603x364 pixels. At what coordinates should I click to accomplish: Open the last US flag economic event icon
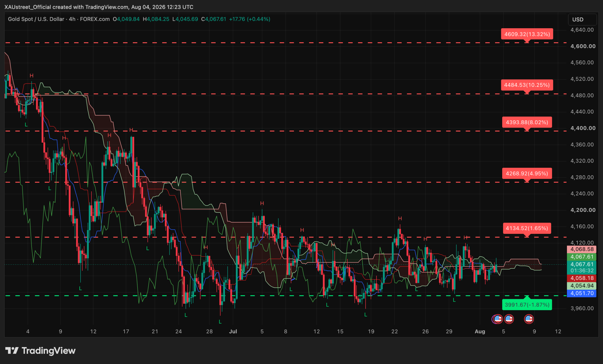(529, 319)
